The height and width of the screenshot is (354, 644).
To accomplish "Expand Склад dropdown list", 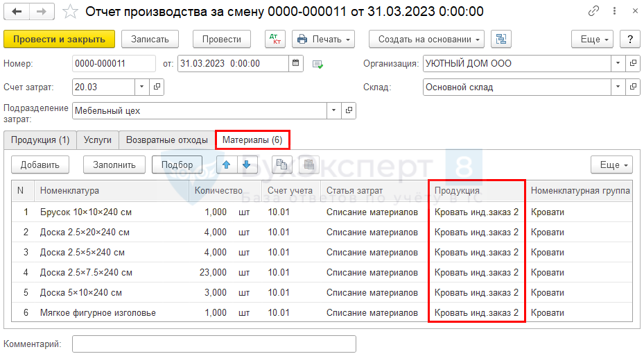I will [x=618, y=87].
